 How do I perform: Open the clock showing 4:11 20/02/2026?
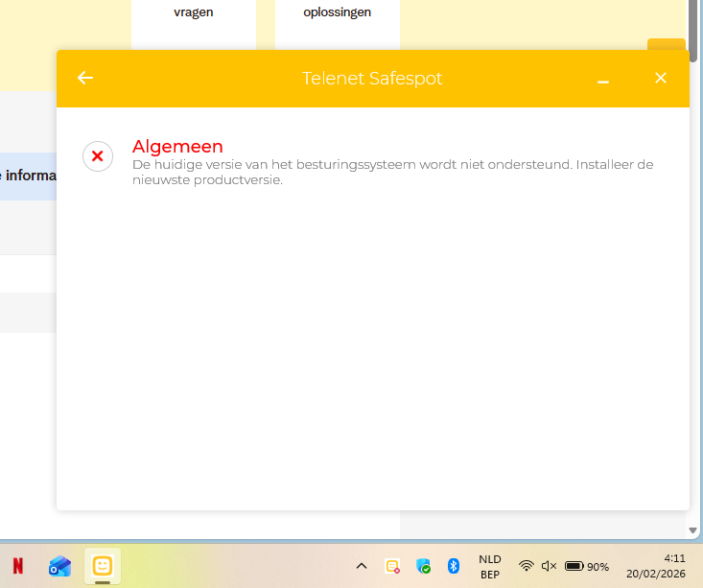(656, 566)
